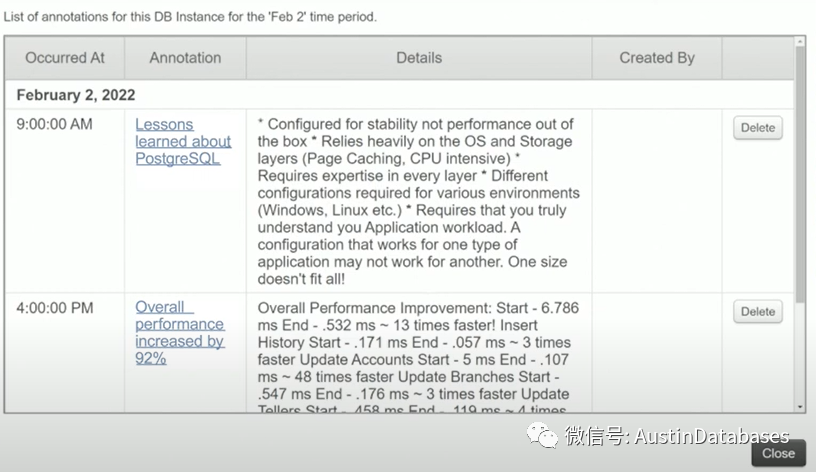Click the WeChat logo icon
Screen dimensions: 816x472
point(542,435)
